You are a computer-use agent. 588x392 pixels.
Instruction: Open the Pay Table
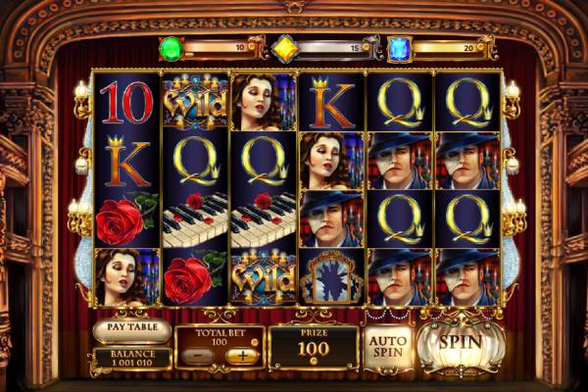click(132, 328)
